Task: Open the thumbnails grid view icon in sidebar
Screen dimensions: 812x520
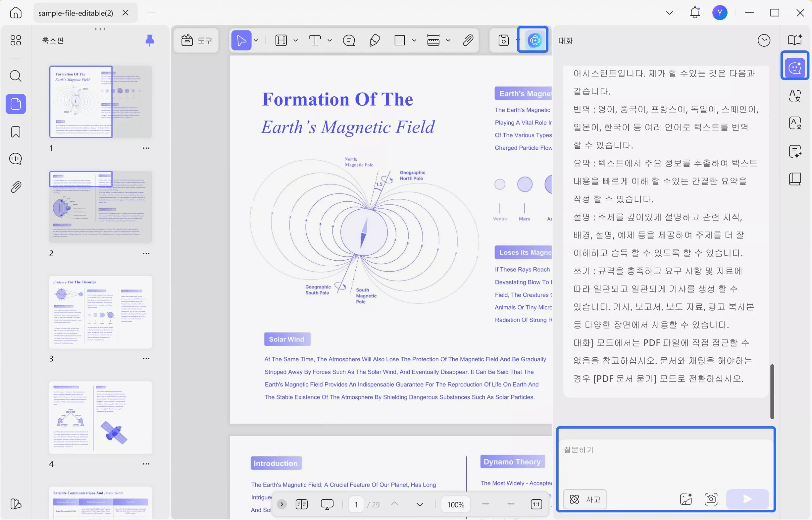Action: [x=16, y=41]
